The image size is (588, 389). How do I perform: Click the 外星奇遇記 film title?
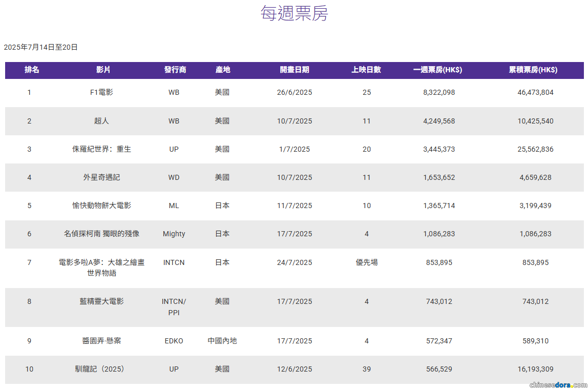[101, 177]
